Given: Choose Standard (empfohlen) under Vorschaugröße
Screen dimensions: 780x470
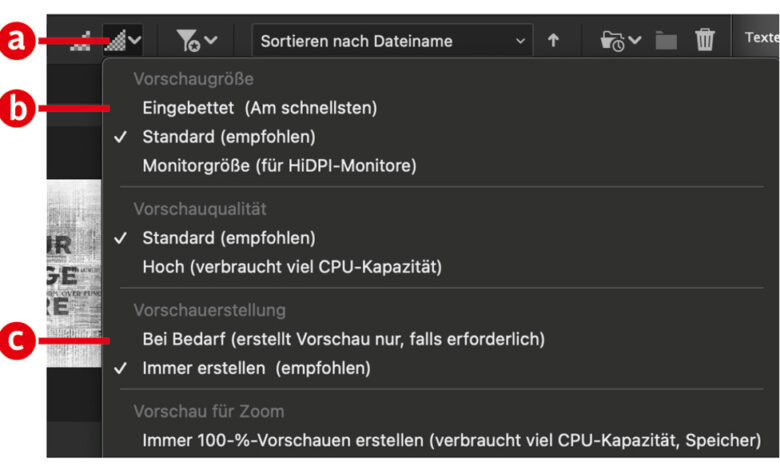Looking at the screenshot, I should [228, 136].
